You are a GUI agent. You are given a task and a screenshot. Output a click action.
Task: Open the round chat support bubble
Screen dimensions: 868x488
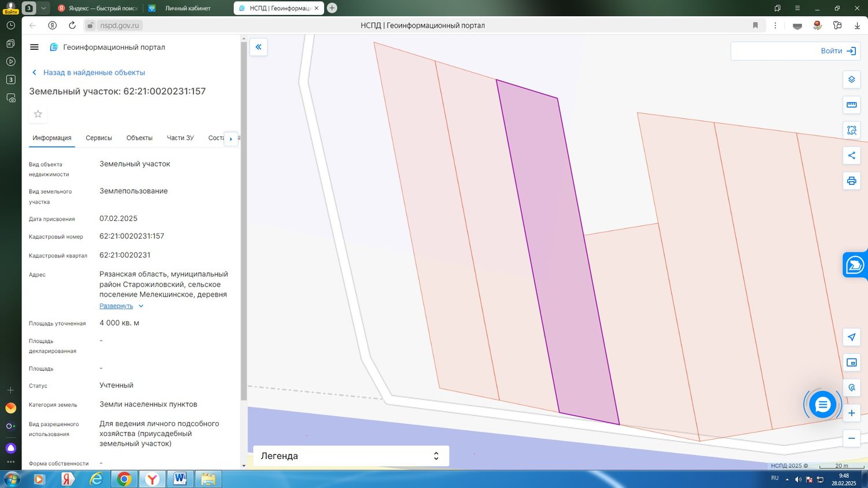[822, 405]
